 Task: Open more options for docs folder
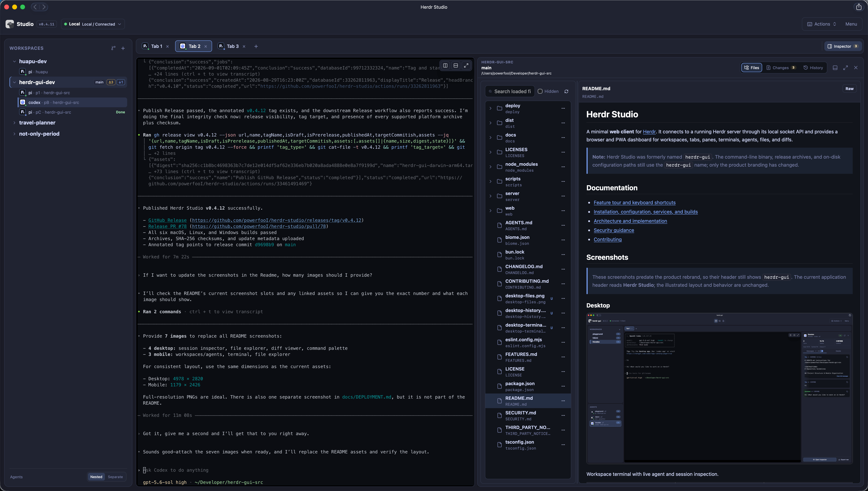tap(563, 138)
